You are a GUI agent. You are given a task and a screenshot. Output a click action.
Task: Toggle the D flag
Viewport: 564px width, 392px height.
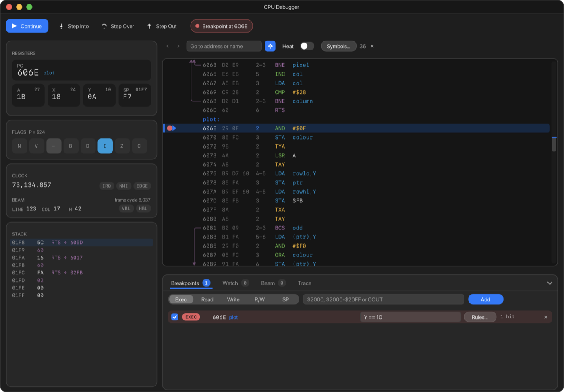pos(88,146)
